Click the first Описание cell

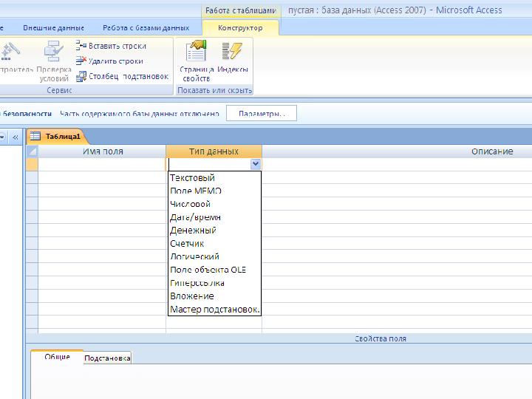tap(397, 165)
